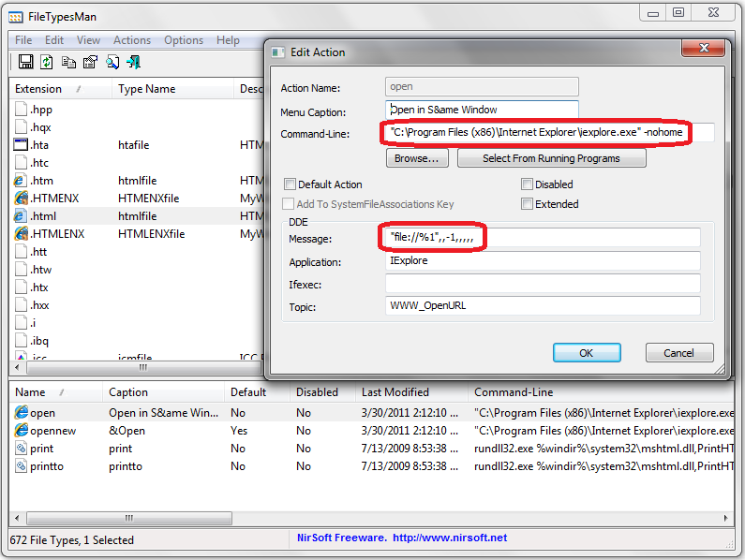The height and width of the screenshot is (560, 745).
Task: Click Select From Running Programs button
Action: click(x=551, y=159)
